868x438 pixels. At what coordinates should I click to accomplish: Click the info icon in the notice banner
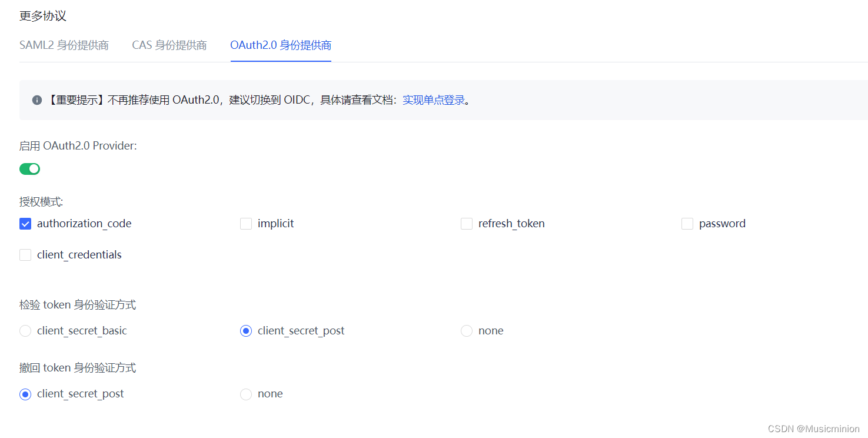(x=36, y=99)
